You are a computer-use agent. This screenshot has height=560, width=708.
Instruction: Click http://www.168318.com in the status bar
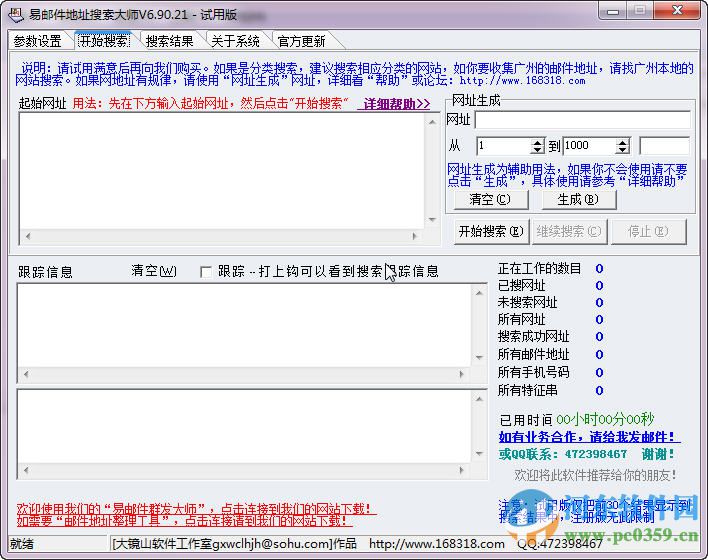coord(437,544)
